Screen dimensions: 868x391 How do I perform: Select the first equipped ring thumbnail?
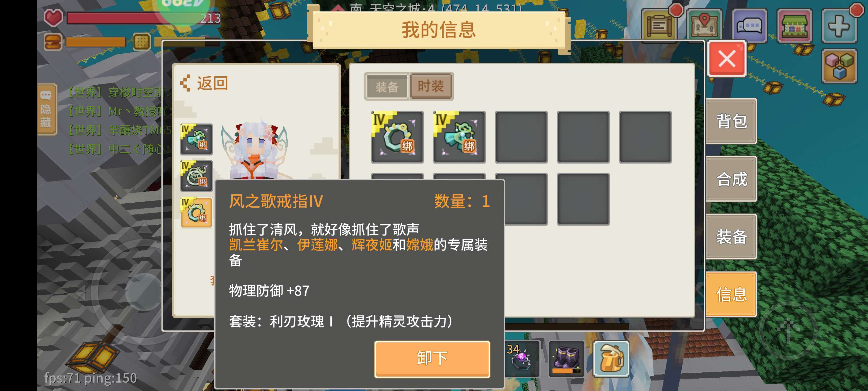point(397,137)
